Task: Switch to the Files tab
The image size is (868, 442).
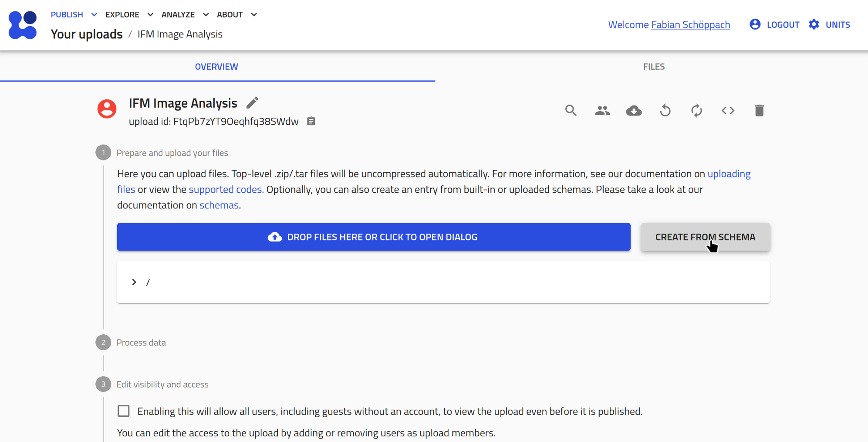Action: [x=654, y=67]
